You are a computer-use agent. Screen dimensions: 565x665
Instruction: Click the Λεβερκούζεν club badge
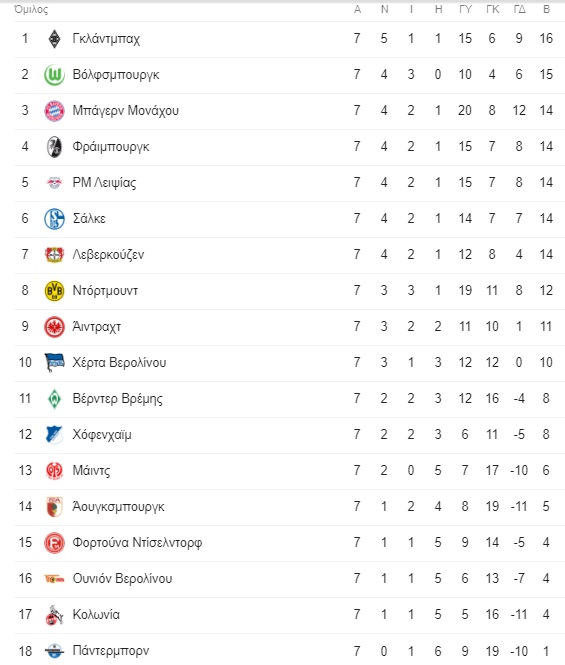tap(54, 254)
